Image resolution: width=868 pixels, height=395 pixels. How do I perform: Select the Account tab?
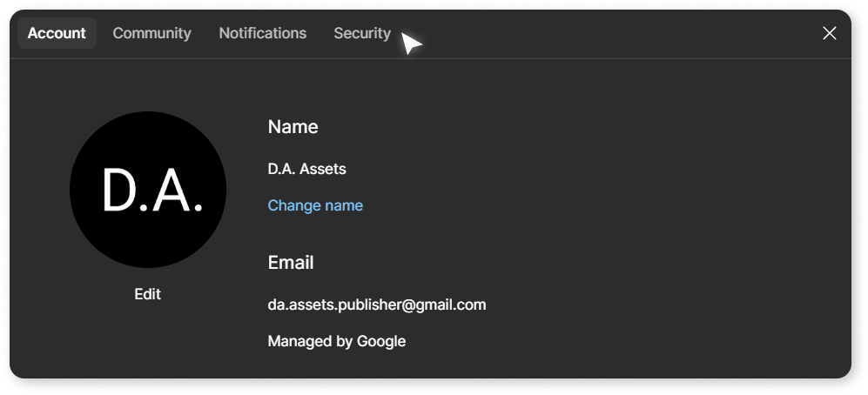click(57, 33)
